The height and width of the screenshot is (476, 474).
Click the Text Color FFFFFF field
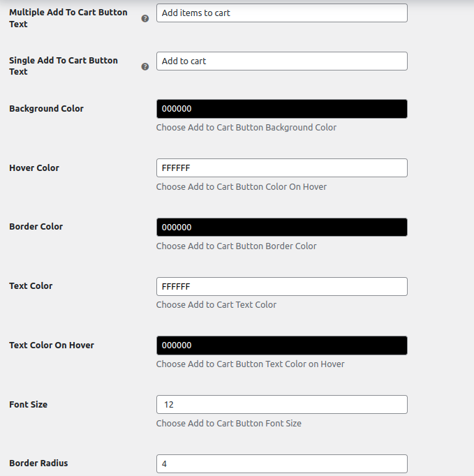click(281, 287)
